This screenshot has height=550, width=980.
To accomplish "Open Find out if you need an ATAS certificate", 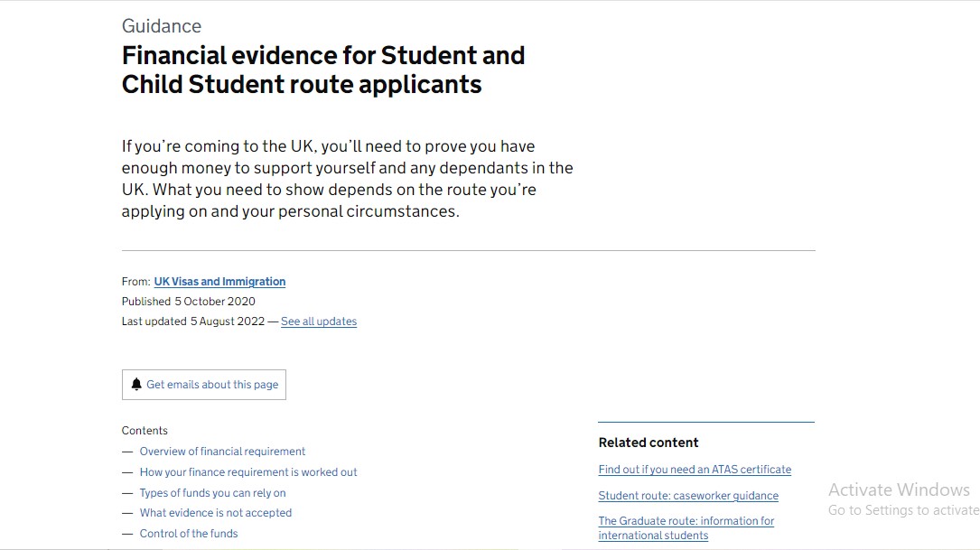I will point(694,470).
